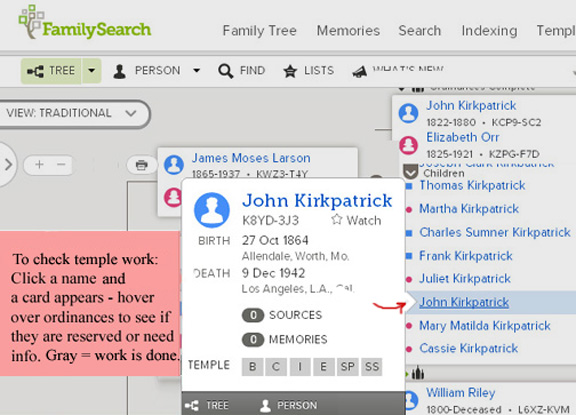Click John Kirkpatrick 1822-1880 name link
Image resolution: width=576 pixels, height=415 pixels.
point(471,106)
